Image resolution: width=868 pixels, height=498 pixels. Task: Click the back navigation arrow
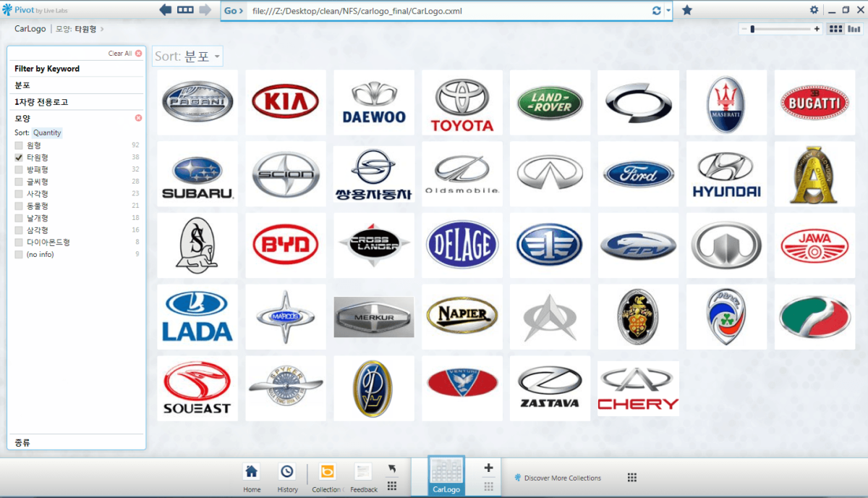coord(166,10)
